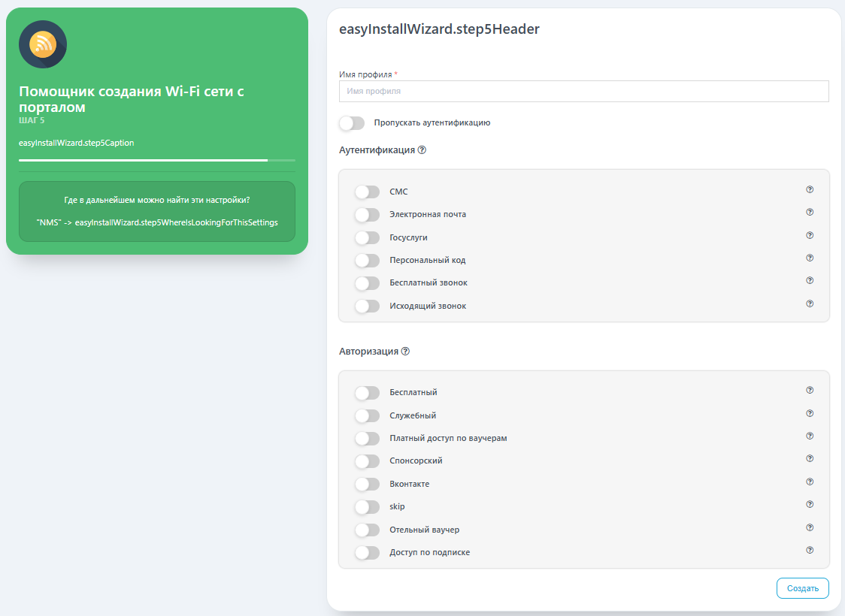Click the ШАГ 5 step label
845x616 pixels.
coord(32,120)
